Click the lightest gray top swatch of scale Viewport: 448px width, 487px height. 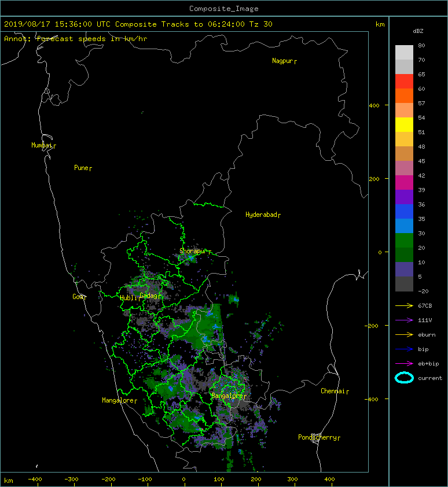click(x=404, y=53)
